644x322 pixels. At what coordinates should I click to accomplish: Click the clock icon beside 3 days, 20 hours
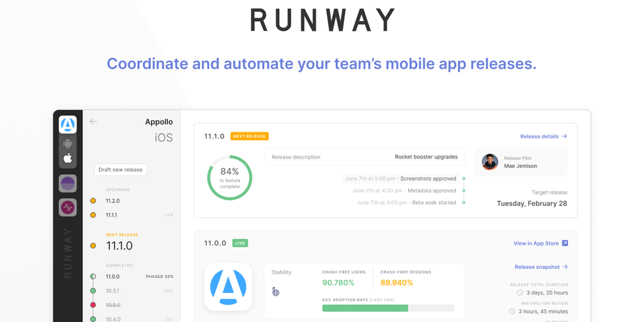[x=520, y=293]
